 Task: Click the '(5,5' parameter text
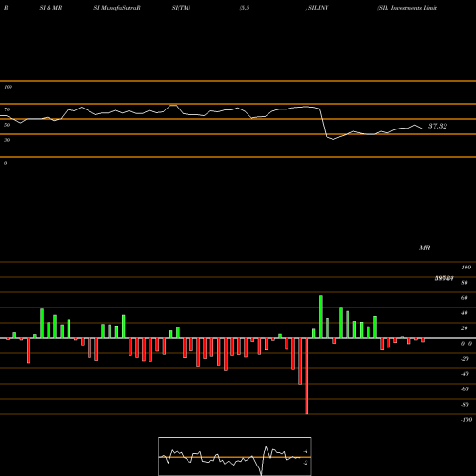tap(245, 8)
